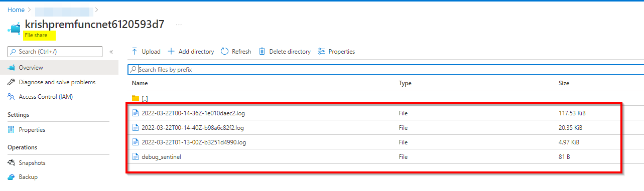Click Delete directory in the toolbar

coord(285,52)
